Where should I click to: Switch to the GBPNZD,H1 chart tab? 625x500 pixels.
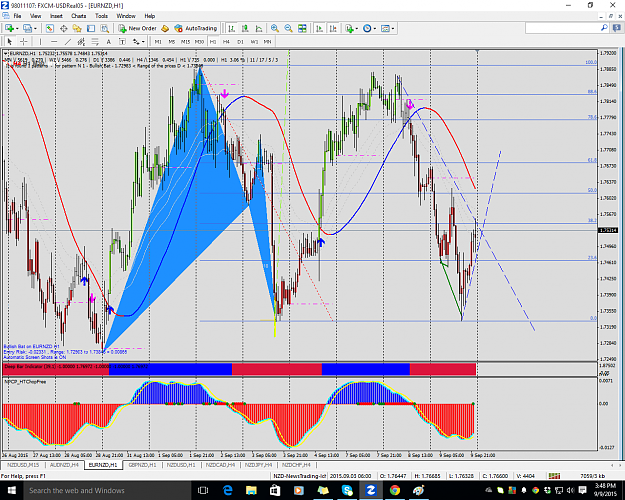coord(142,465)
